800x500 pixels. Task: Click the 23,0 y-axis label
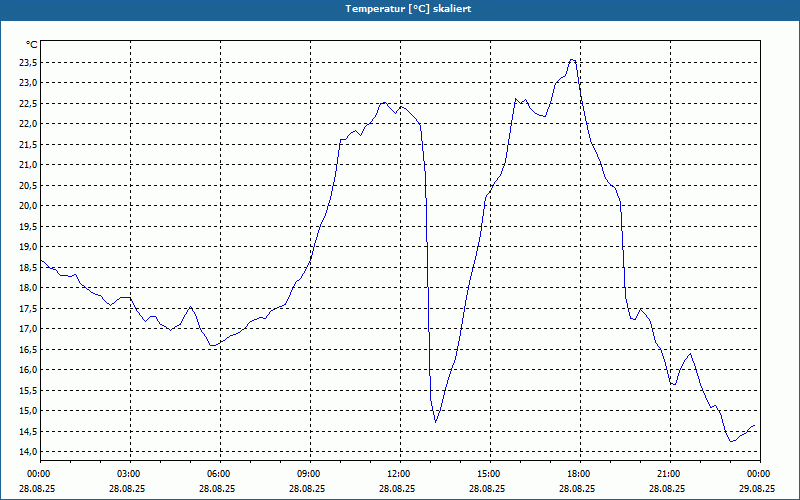(29, 83)
